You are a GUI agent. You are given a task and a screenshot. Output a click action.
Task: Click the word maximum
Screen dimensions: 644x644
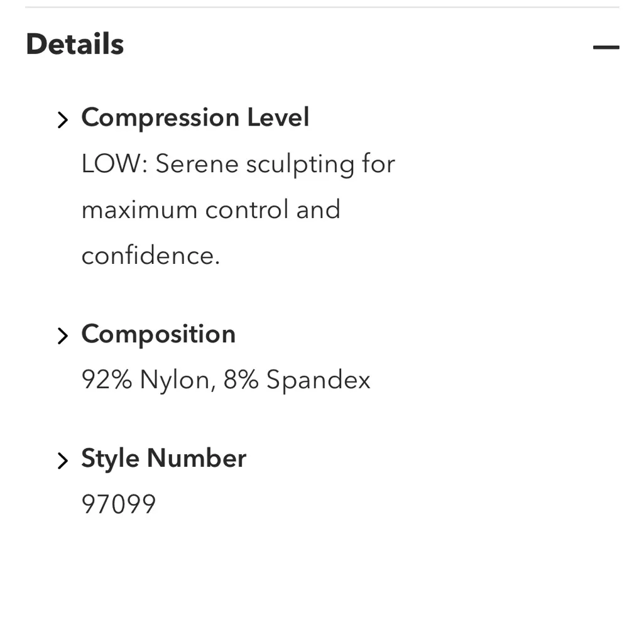139,210
